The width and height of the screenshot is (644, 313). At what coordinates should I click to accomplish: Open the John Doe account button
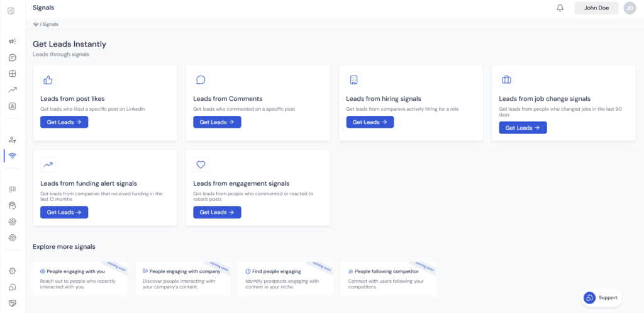point(596,8)
